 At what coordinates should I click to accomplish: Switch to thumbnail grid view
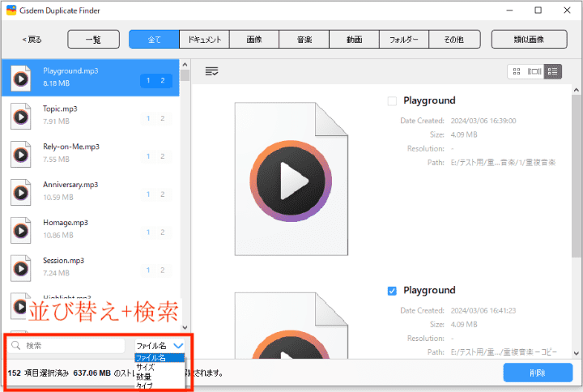517,71
